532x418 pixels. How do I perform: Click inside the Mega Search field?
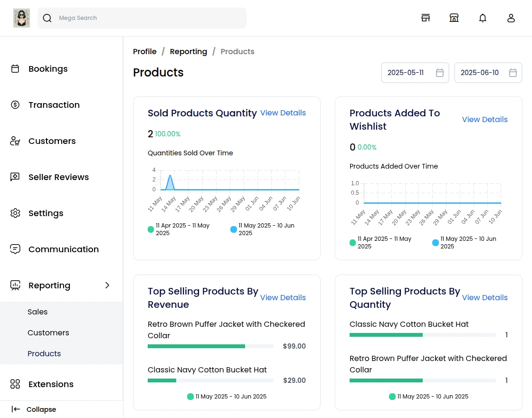click(142, 18)
